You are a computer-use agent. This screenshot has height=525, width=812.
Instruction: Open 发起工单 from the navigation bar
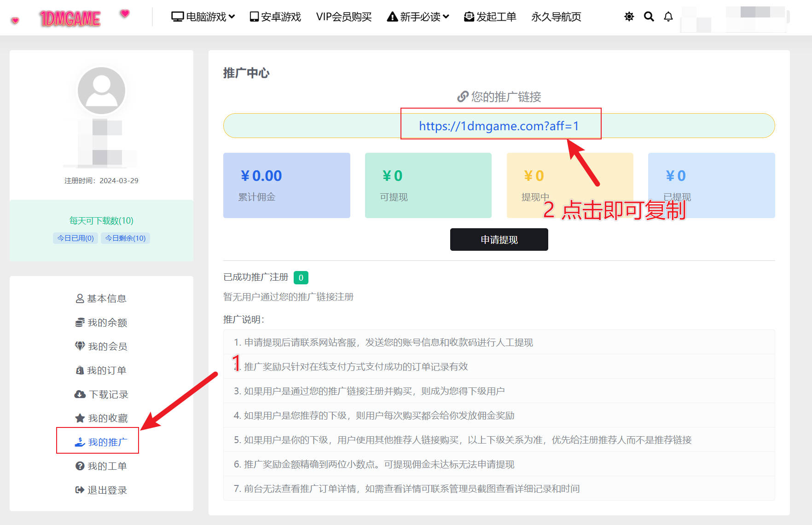490,17
